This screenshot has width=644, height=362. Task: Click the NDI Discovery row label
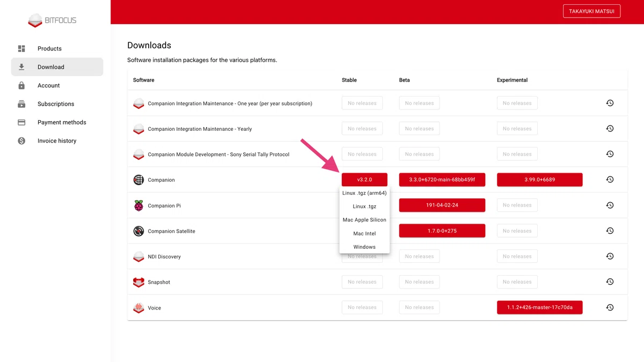[164, 257]
